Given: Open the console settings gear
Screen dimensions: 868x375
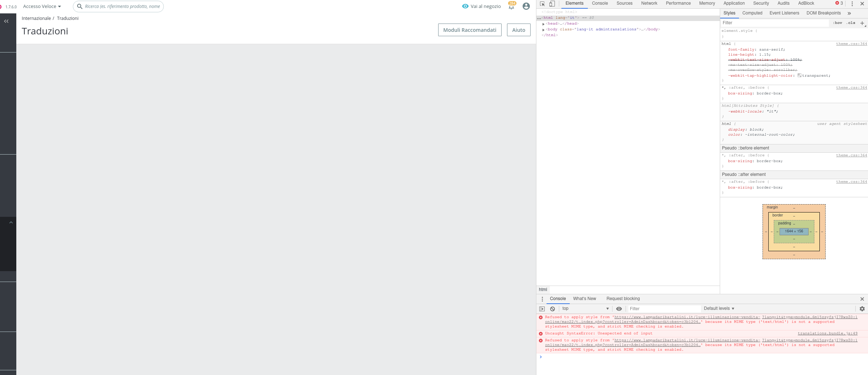Looking at the screenshot, I should coord(862,308).
